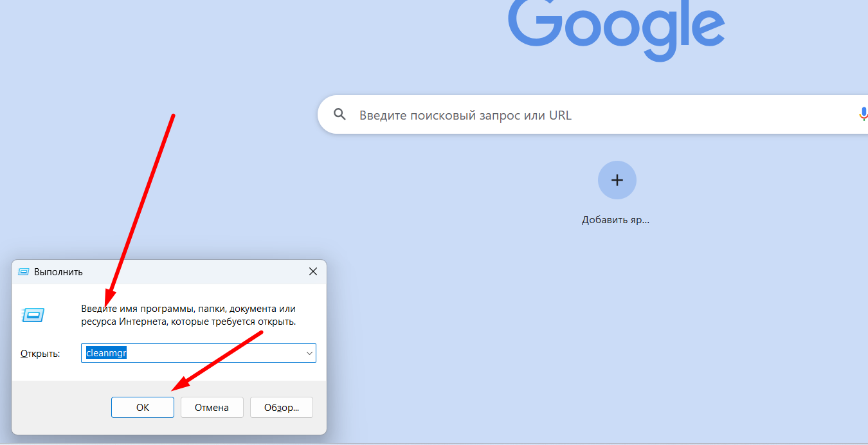Close the Выполнить dialog

[x=313, y=271]
